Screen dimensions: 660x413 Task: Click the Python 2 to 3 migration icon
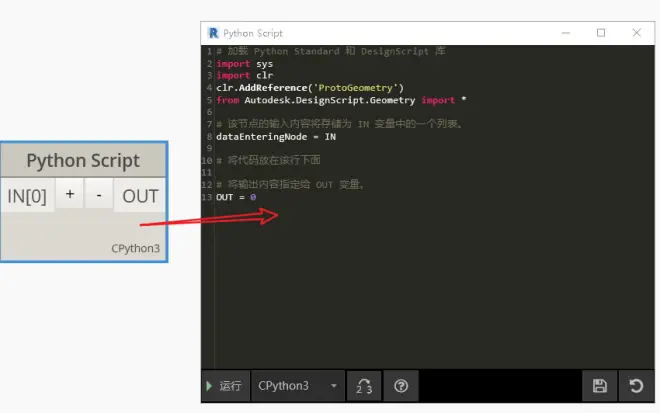click(x=364, y=386)
